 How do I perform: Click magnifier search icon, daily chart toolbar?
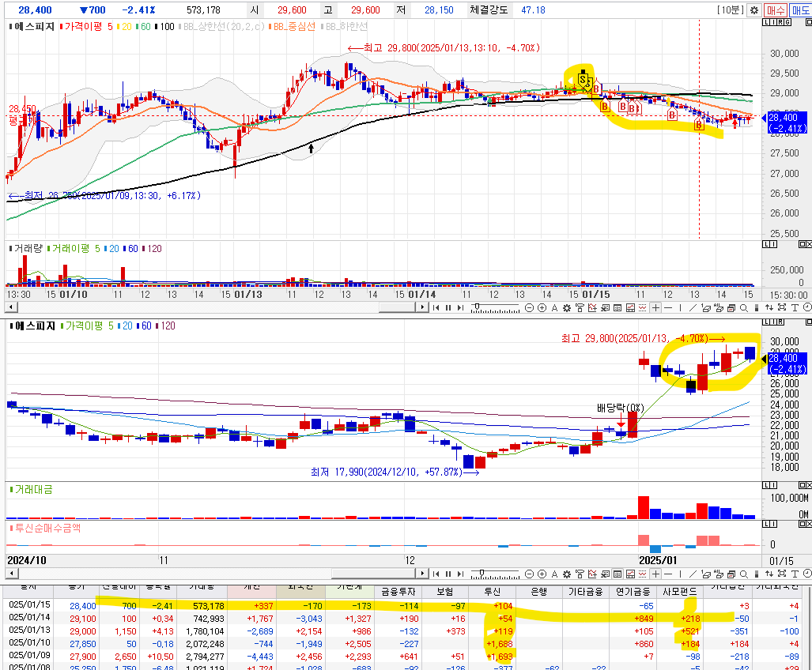click(x=744, y=574)
